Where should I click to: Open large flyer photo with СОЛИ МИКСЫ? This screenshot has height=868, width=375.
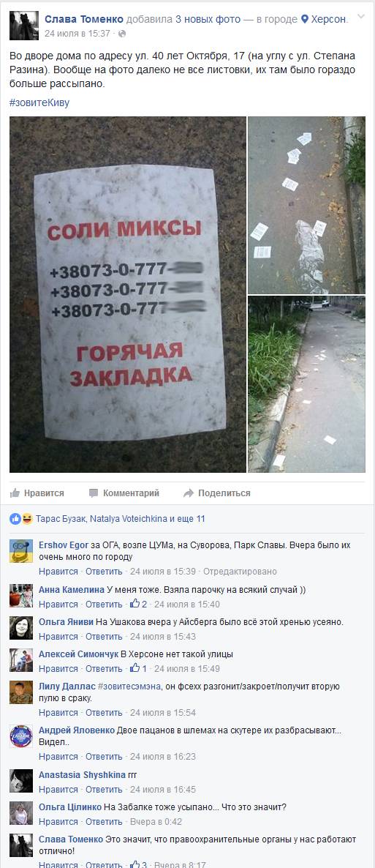click(x=128, y=294)
